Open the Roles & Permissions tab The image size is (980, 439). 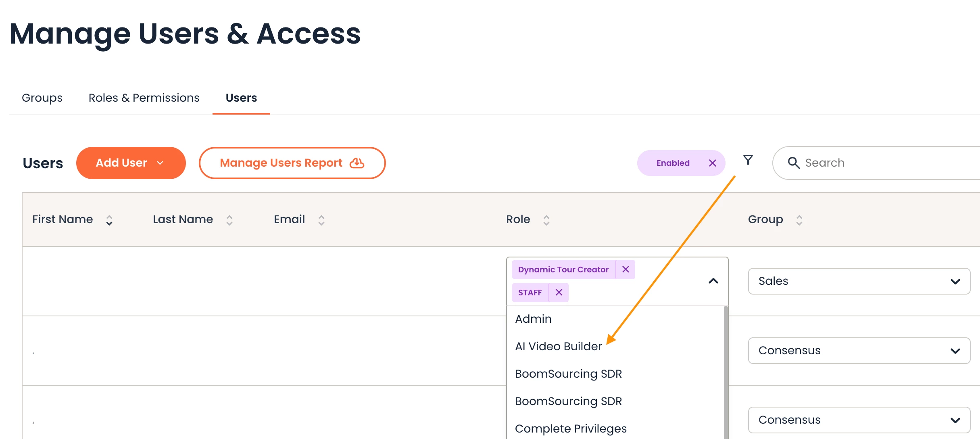(144, 98)
